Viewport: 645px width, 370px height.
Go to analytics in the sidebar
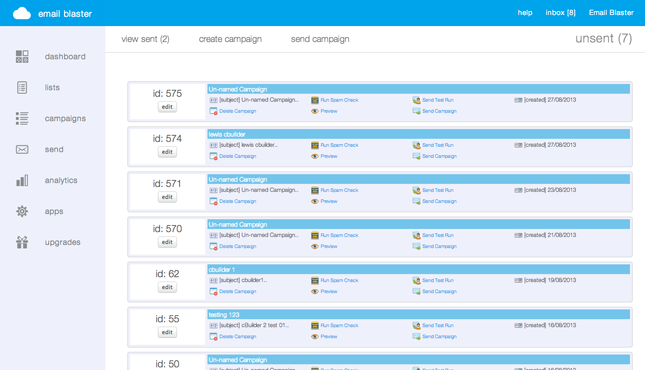[61, 180]
